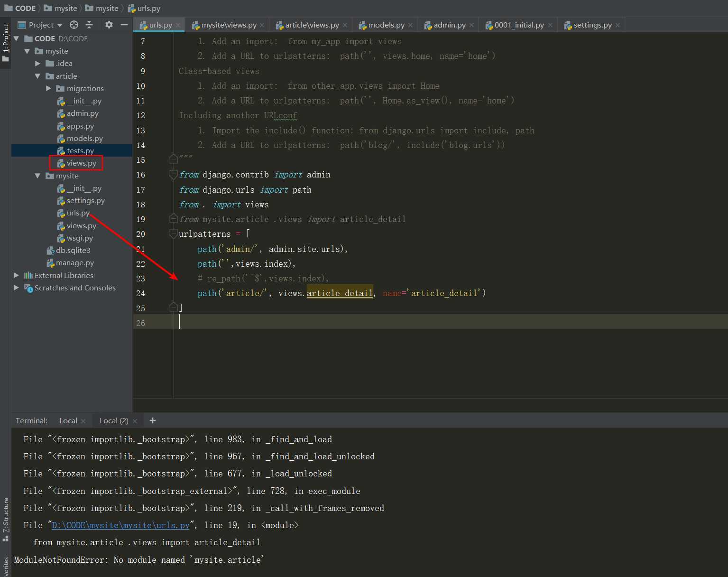Add a new terminal session
This screenshot has width=728, height=577.
(153, 420)
